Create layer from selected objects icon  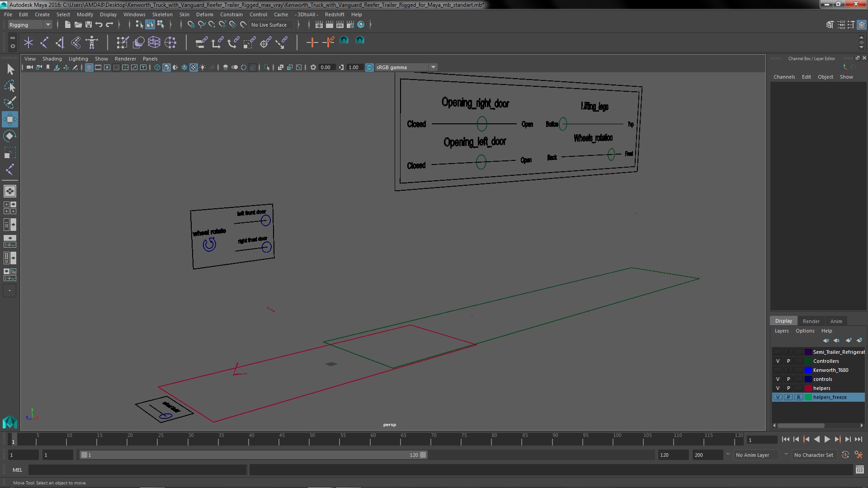[x=859, y=340]
